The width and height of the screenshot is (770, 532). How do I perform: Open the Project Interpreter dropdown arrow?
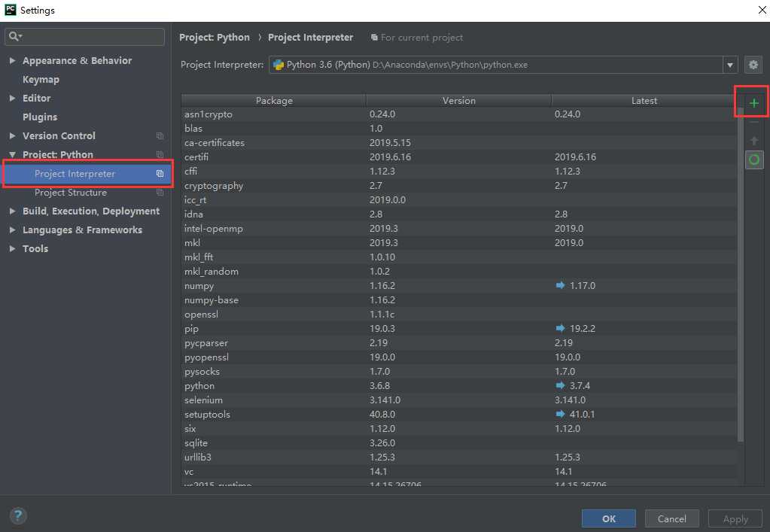pyautogui.click(x=730, y=65)
